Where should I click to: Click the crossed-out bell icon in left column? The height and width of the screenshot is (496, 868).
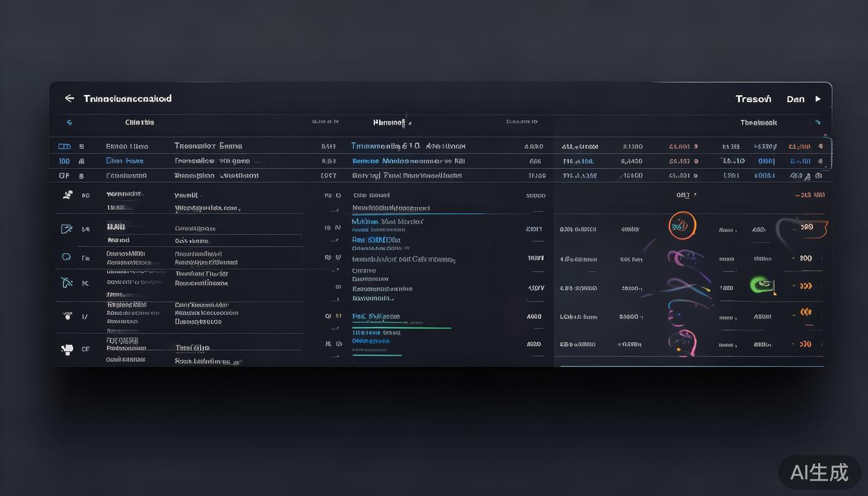click(x=67, y=282)
